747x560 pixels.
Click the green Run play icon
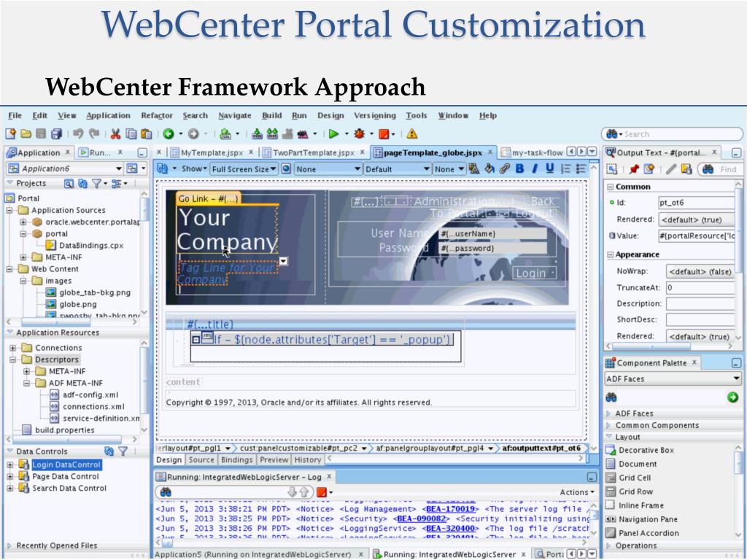click(x=333, y=134)
